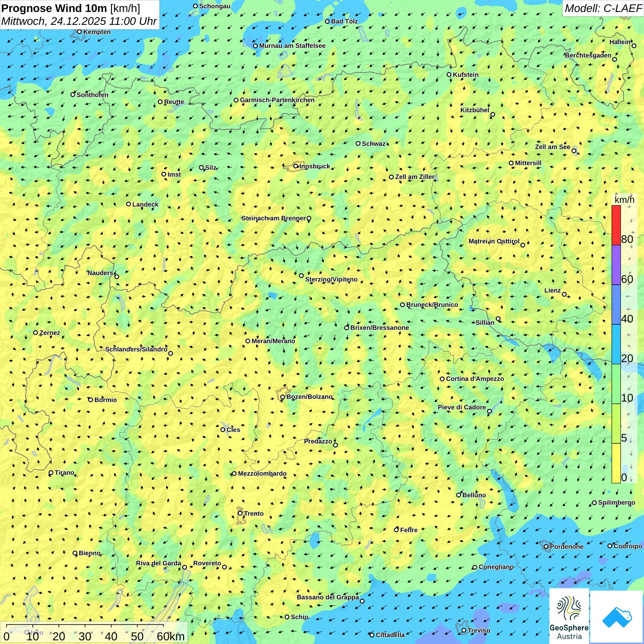Viewport: 644px width, 644px height.
Task: Click the 'Berchtesgaden' label
Action: [588, 55]
